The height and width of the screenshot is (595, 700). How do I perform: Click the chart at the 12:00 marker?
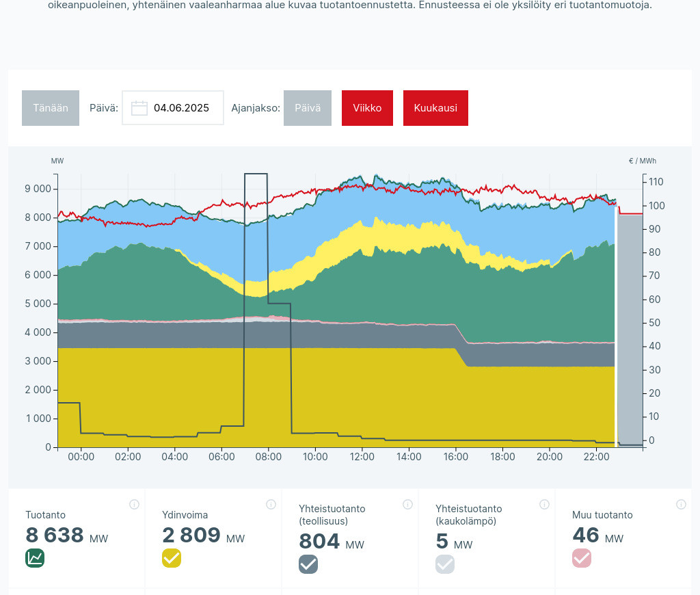tap(362, 308)
